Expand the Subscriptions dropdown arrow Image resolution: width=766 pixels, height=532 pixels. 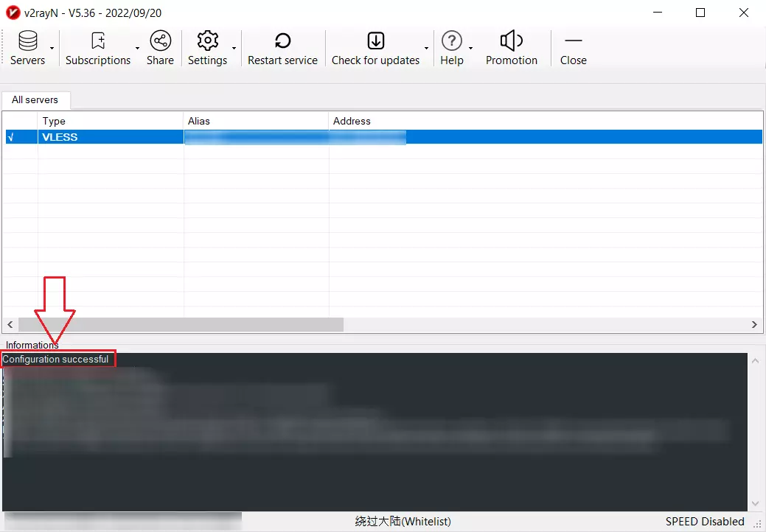137,49
